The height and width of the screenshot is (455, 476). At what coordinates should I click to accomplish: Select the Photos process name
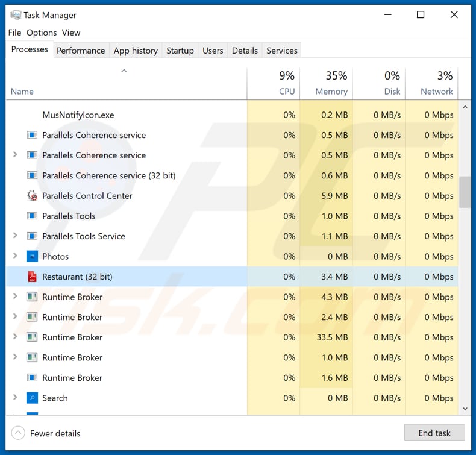click(x=55, y=257)
